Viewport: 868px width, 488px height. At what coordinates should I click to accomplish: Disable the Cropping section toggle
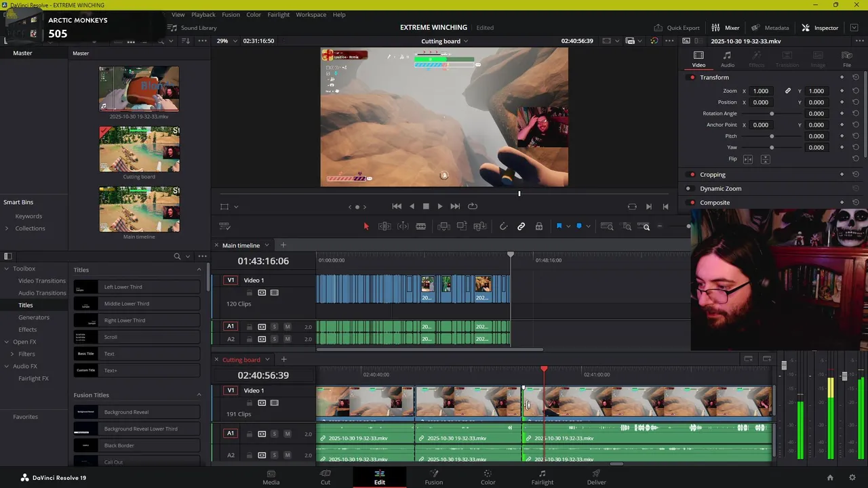click(692, 175)
